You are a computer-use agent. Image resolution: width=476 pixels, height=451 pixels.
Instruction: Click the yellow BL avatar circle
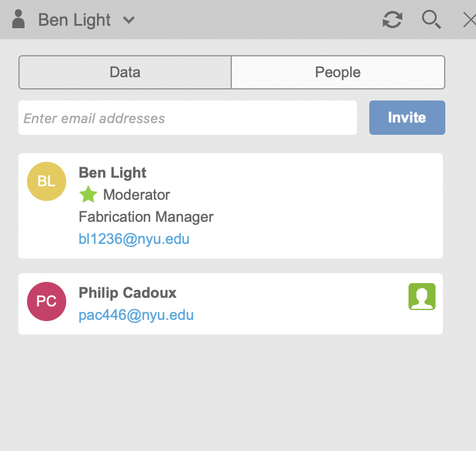tap(47, 181)
